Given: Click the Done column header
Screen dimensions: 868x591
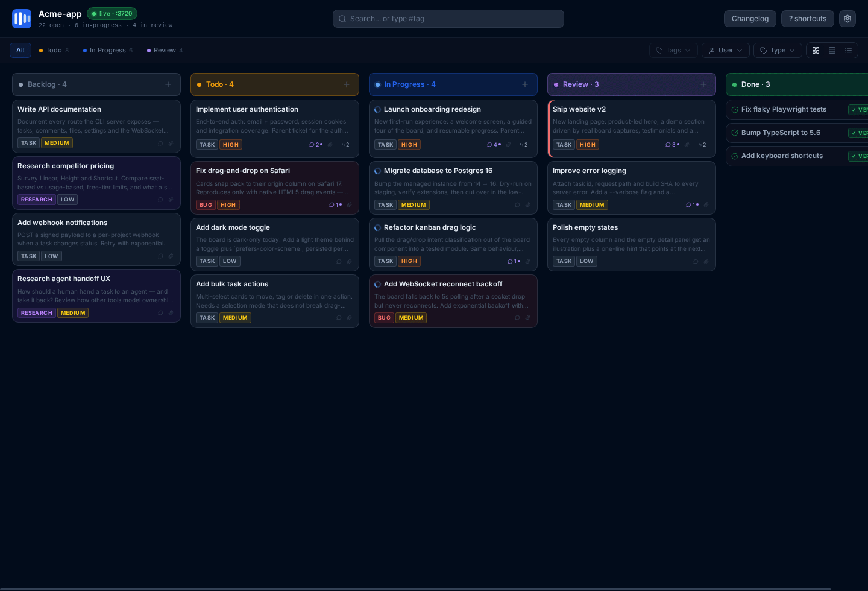Looking at the screenshot, I should (797, 84).
